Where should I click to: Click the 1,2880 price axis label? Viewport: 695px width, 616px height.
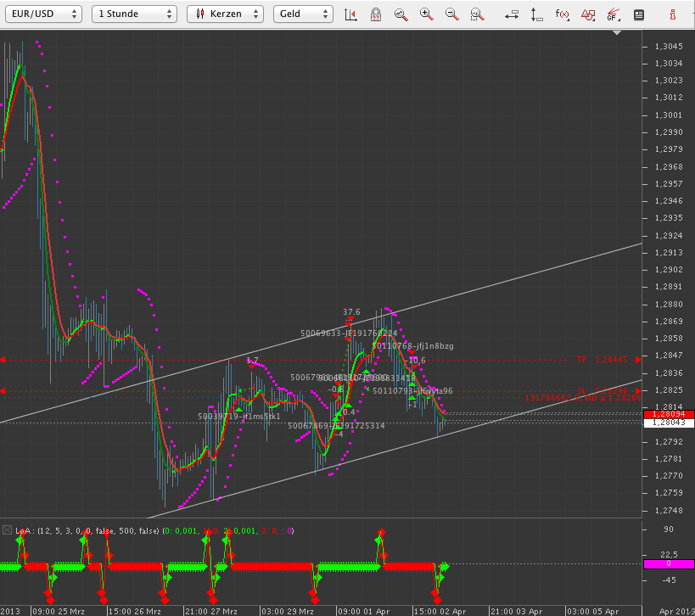click(669, 305)
